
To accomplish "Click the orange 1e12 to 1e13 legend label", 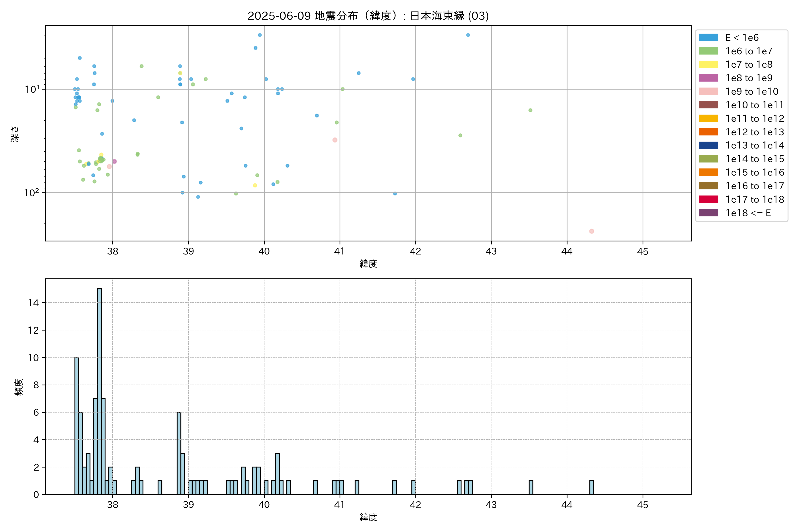I will click(755, 132).
